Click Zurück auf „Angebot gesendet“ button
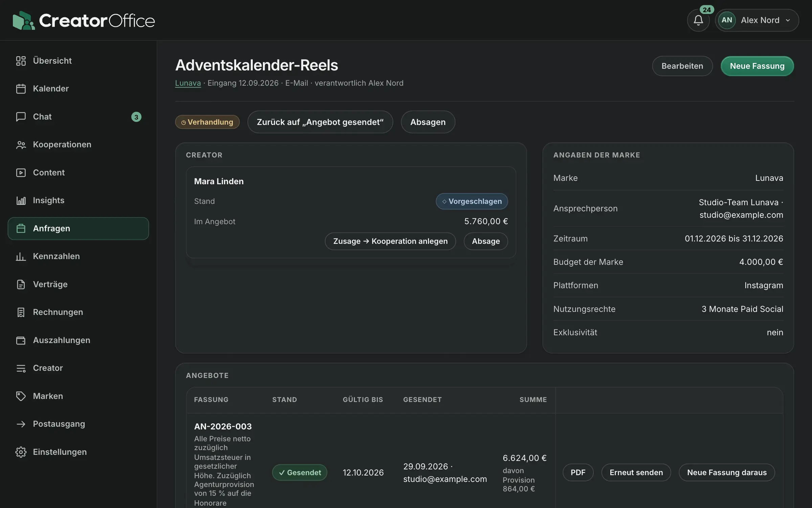Image resolution: width=812 pixels, height=508 pixels. pos(320,122)
